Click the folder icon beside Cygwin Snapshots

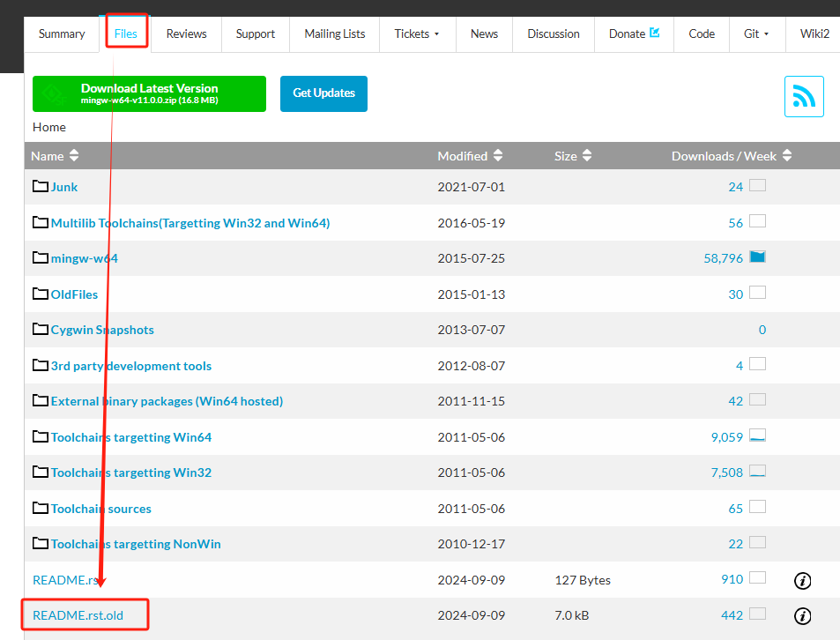coord(40,330)
